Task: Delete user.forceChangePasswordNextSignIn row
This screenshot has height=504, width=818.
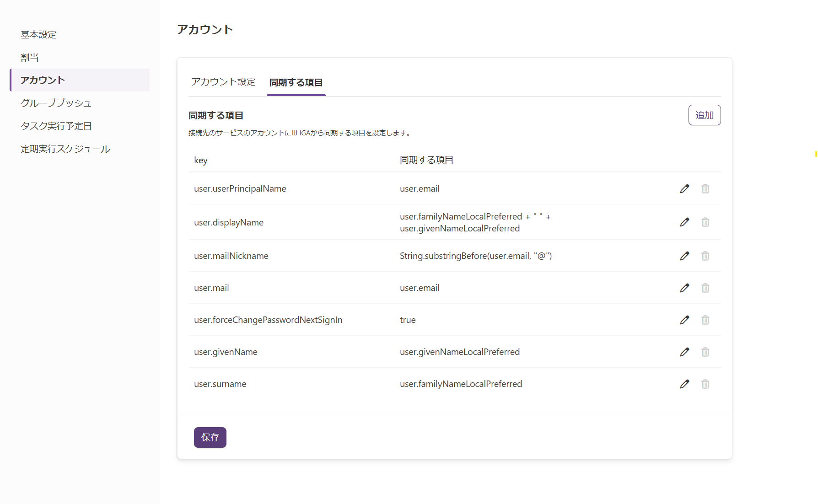Action: click(x=705, y=320)
